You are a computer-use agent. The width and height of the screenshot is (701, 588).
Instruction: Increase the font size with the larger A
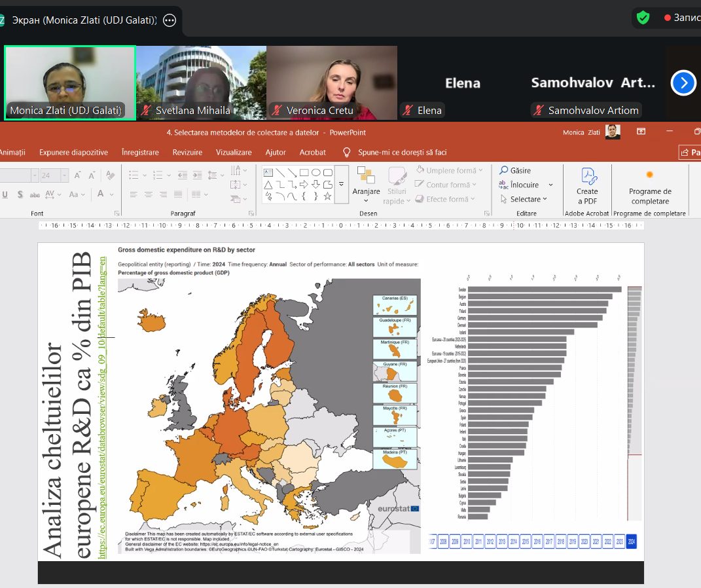point(77,175)
